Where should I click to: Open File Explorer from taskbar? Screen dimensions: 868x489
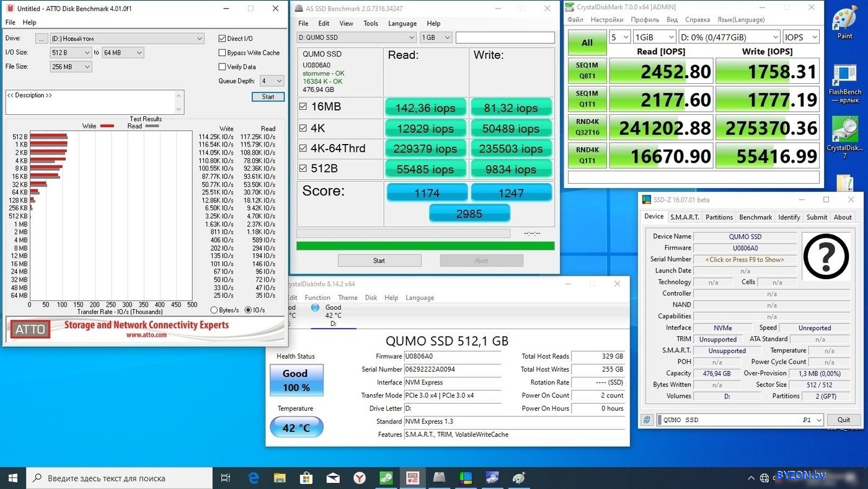tap(280, 478)
